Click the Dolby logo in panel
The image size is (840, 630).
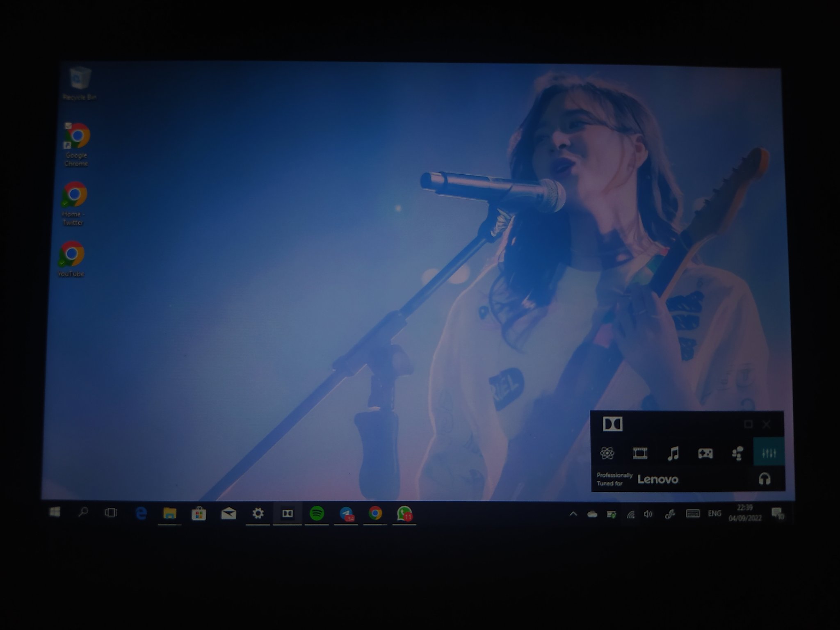coord(612,424)
